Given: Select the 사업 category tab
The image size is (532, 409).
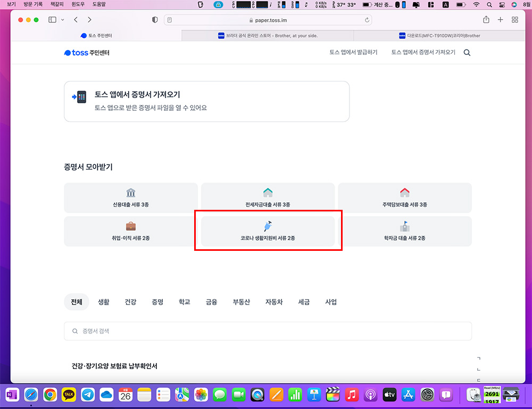Looking at the screenshot, I should click(331, 301).
